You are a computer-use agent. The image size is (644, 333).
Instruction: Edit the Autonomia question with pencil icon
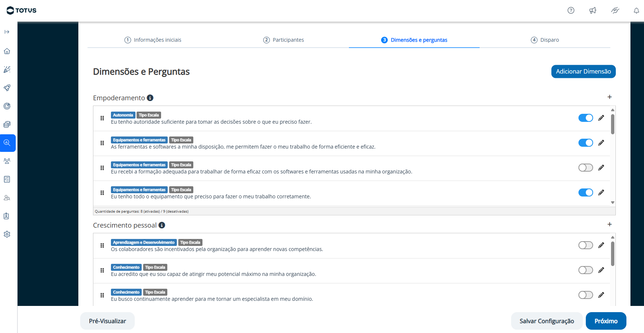coord(601,118)
